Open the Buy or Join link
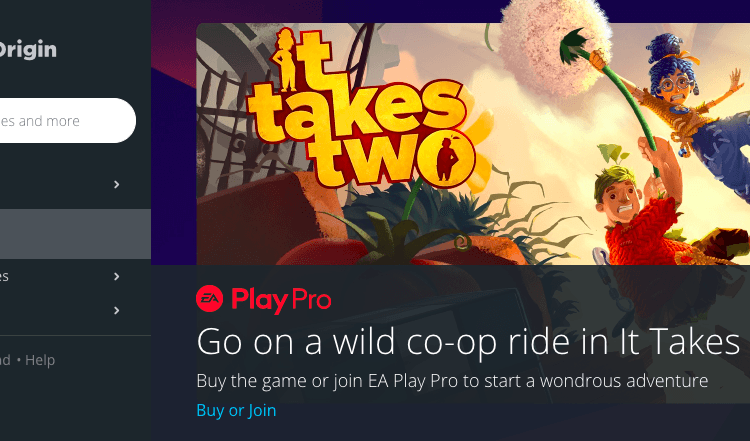 236,410
